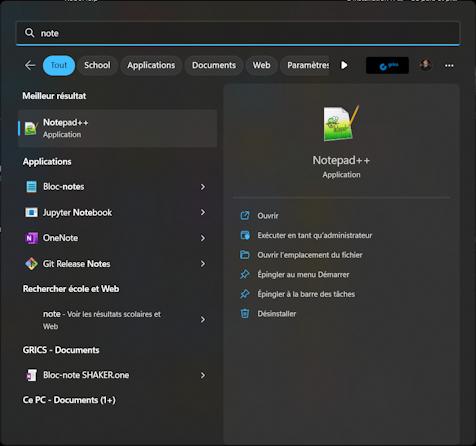Expand OneNote details chevron
The width and height of the screenshot is (476, 446).
pos(203,238)
